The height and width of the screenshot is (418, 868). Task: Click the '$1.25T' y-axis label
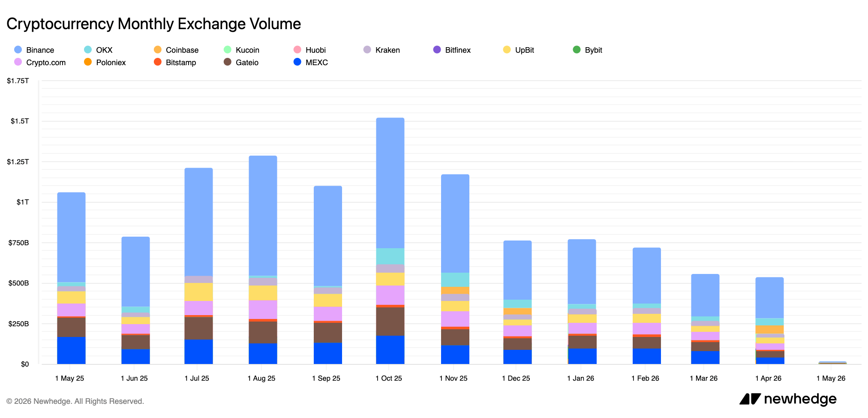[x=18, y=162]
